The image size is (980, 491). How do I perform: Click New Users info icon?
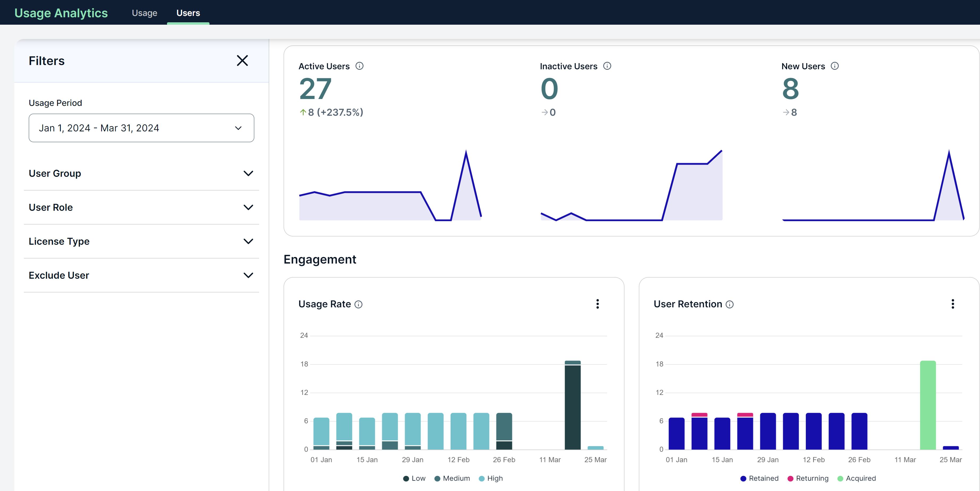pos(834,66)
